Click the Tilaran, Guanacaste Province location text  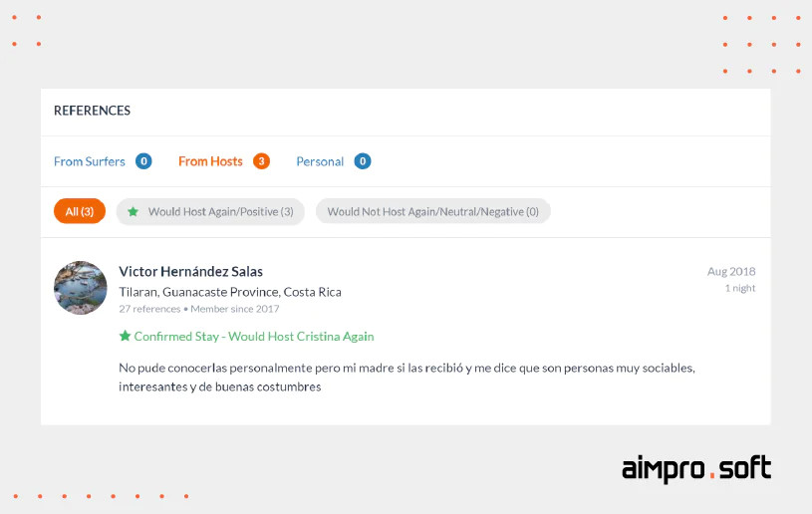point(230,292)
